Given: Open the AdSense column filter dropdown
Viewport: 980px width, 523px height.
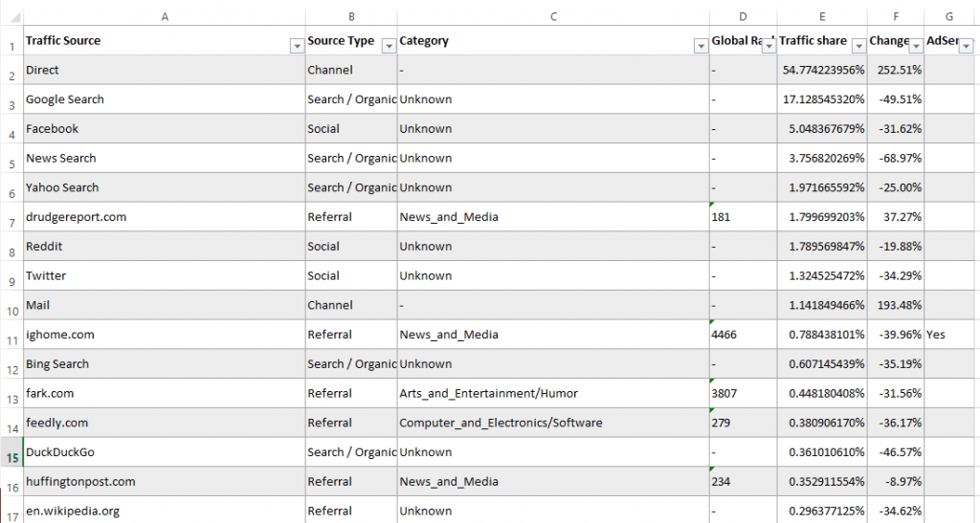Looking at the screenshot, I should click(x=967, y=46).
